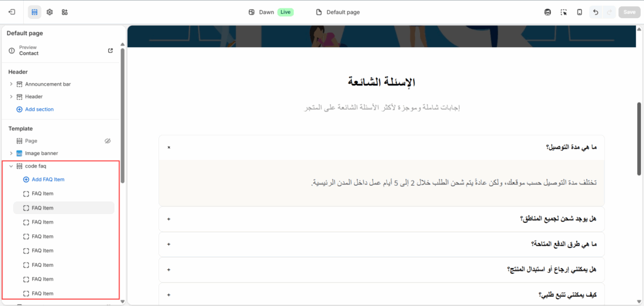644x306 pixels.
Task: Expand the question "هل يوجد شحن لجميع المناطق؟"
Action: tap(169, 219)
